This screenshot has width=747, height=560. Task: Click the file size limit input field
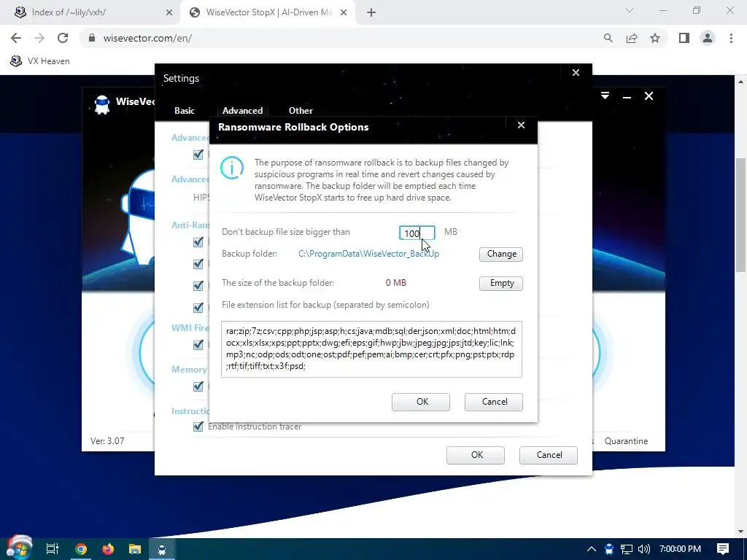417,233
